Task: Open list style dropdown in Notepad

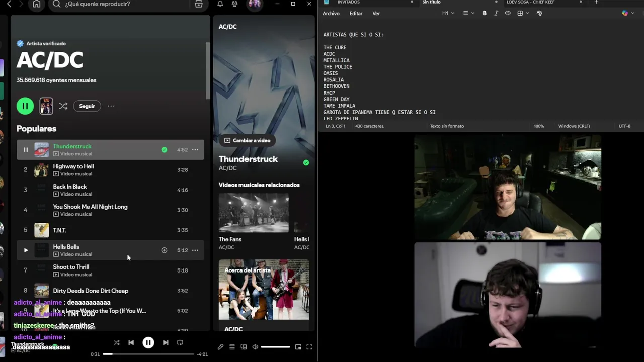Action: pyautogui.click(x=468, y=13)
